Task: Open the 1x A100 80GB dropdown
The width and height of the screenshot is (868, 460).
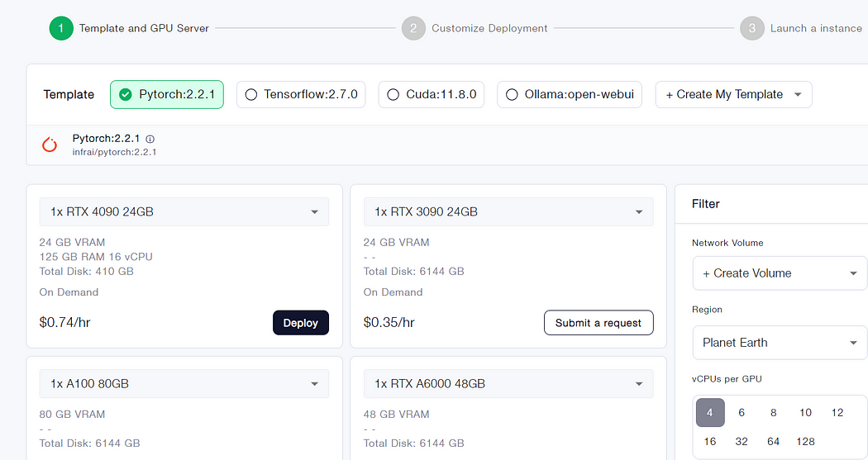Action: 184,383
